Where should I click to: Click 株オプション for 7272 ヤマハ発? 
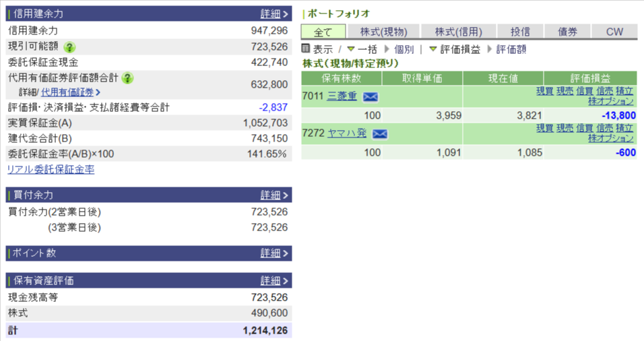[611, 138]
